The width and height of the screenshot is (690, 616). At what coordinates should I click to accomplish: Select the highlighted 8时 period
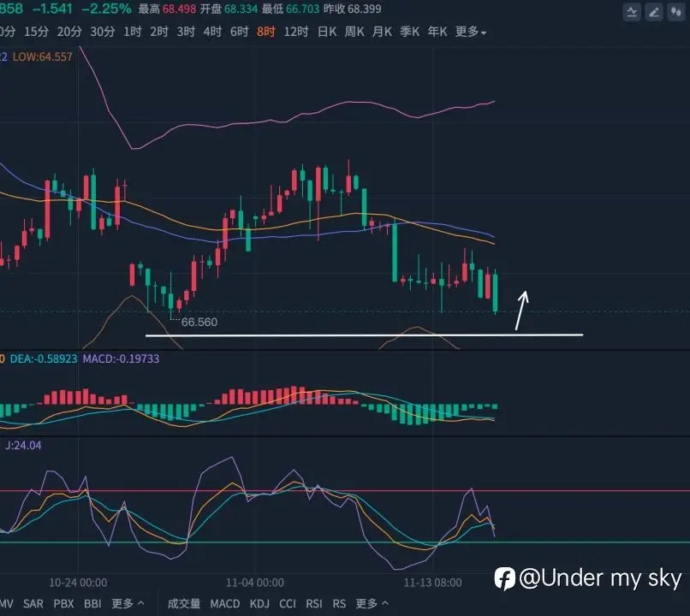265,32
